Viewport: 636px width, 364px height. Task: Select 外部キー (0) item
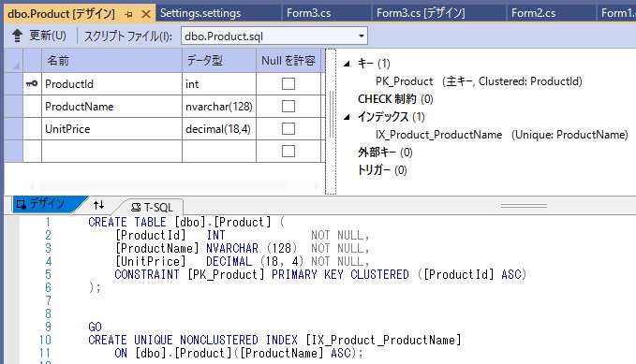click(x=385, y=153)
